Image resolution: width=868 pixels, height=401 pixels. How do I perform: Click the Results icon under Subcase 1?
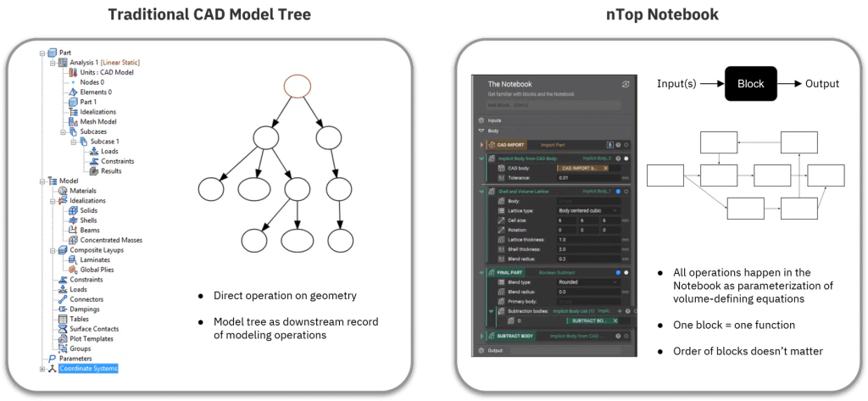(x=94, y=171)
